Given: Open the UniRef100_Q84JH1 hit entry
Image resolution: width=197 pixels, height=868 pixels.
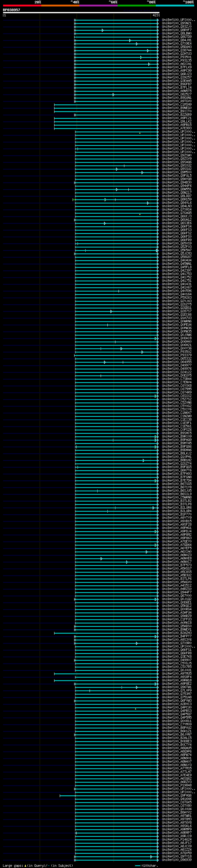Looking at the screenshot, I should click(177, 40).
